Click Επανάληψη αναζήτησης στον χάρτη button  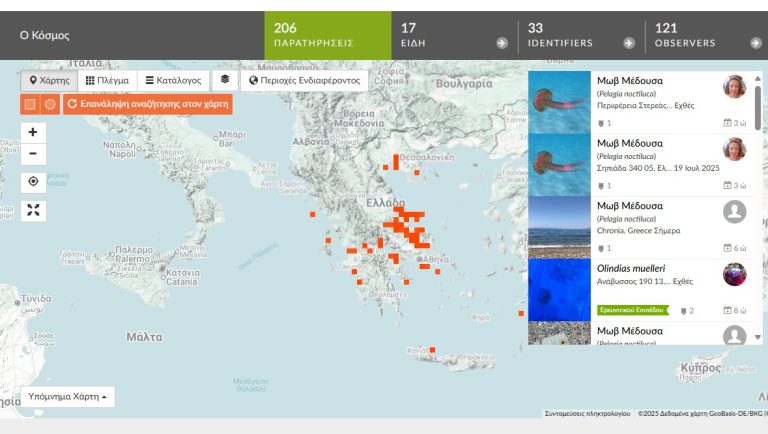(x=148, y=104)
